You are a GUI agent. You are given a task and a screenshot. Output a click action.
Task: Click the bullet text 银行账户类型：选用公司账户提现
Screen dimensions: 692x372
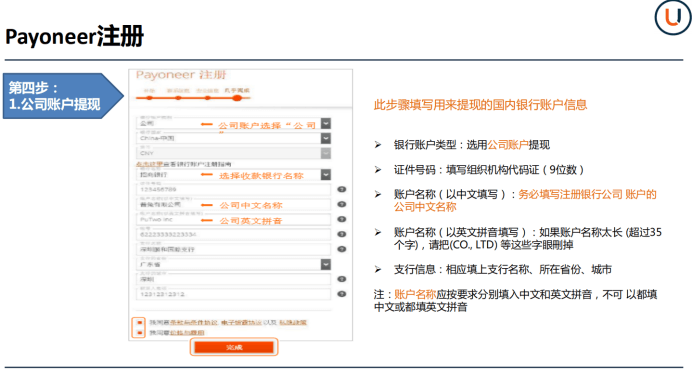point(471,145)
